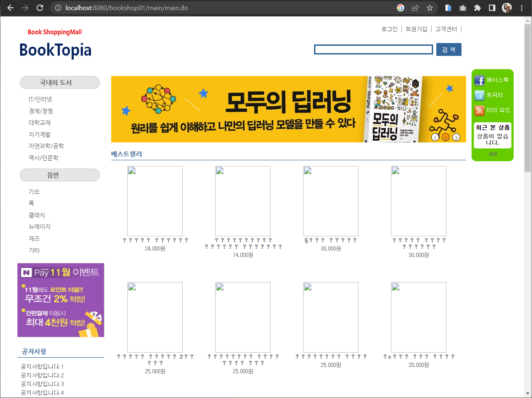
Task: Select banner slide 1 indicator
Action: pos(435,137)
